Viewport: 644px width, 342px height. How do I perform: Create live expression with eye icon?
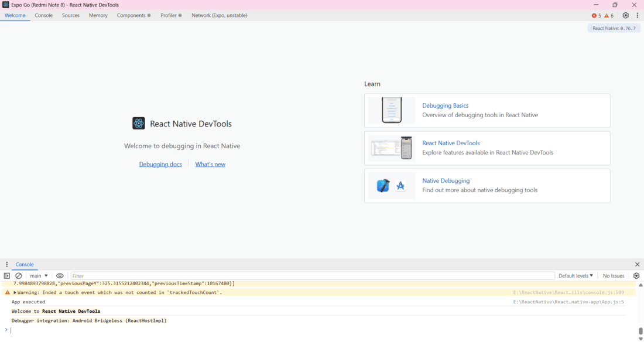pyautogui.click(x=60, y=276)
